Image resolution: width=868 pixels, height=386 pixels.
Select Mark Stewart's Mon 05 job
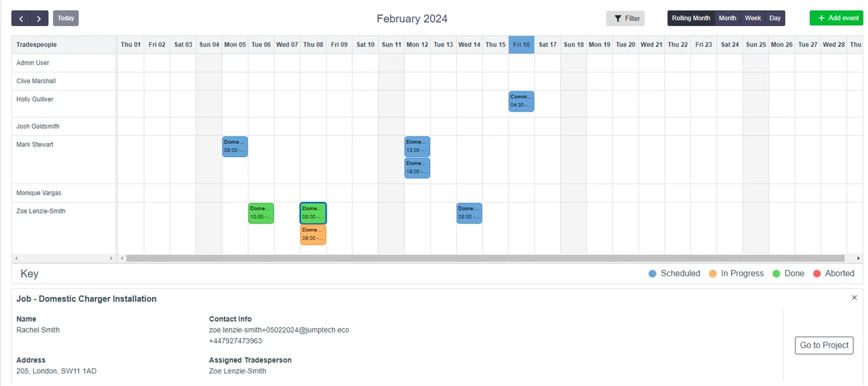pos(235,146)
